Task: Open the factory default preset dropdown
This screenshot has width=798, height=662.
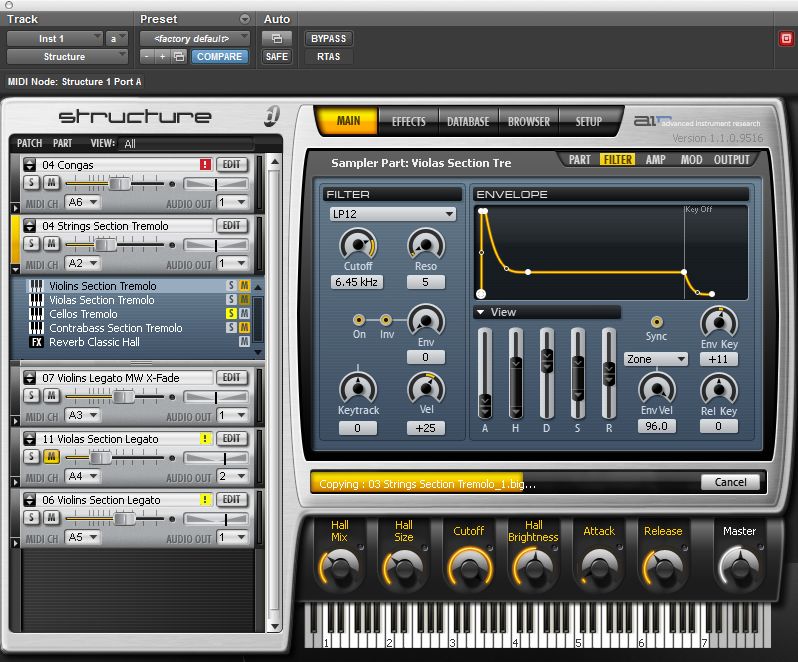Action: coord(194,39)
